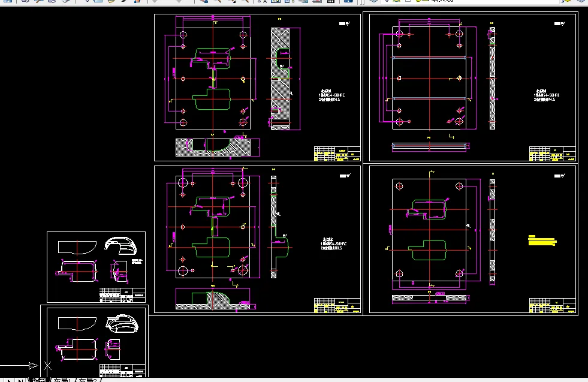
Task: Select the hatched side section view in top-left sheet
Action: (x=281, y=79)
